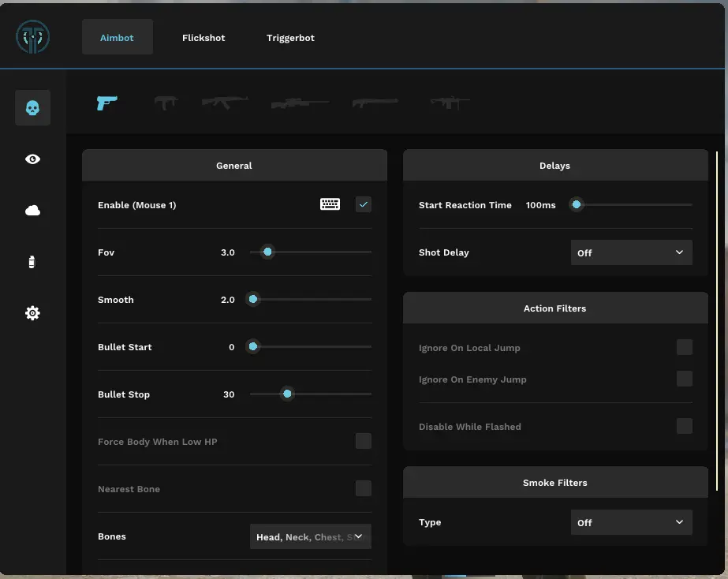Select the shotgun weapon category icon

coord(375,103)
